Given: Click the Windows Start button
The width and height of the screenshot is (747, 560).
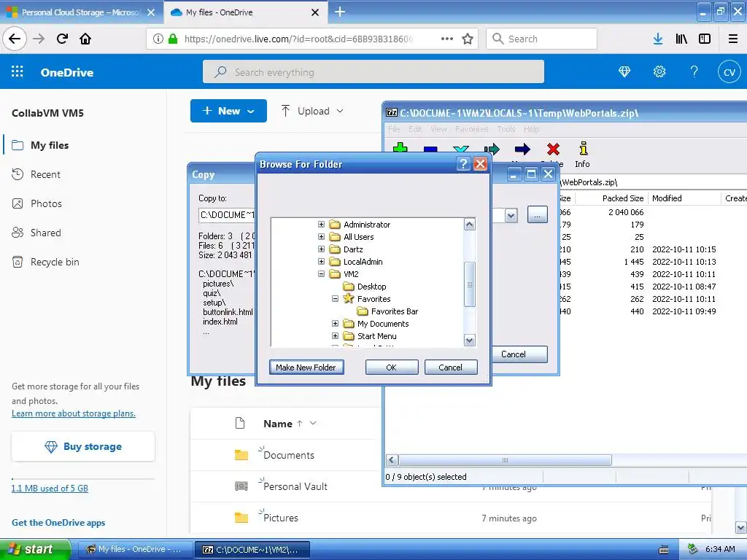Looking at the screenshot, I should pos(34,549).
